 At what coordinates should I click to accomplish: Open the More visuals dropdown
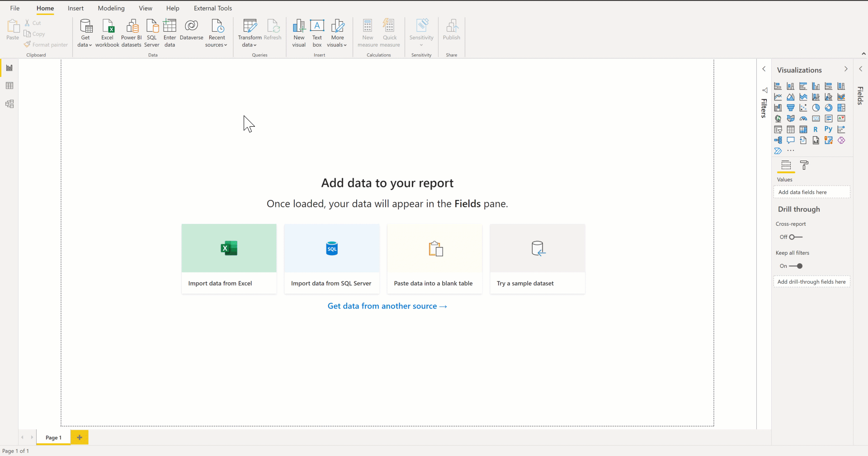[337, 33]
